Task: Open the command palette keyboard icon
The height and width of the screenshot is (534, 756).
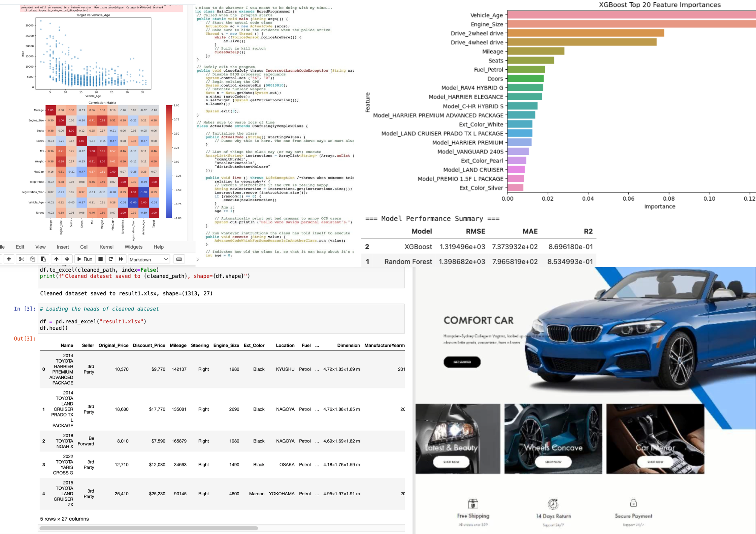Action: [x=179, y=259]
